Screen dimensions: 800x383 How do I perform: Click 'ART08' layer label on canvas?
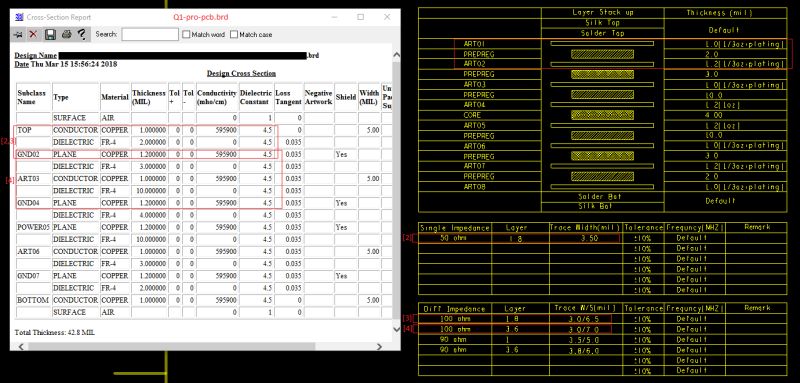(x=474, y=187)
